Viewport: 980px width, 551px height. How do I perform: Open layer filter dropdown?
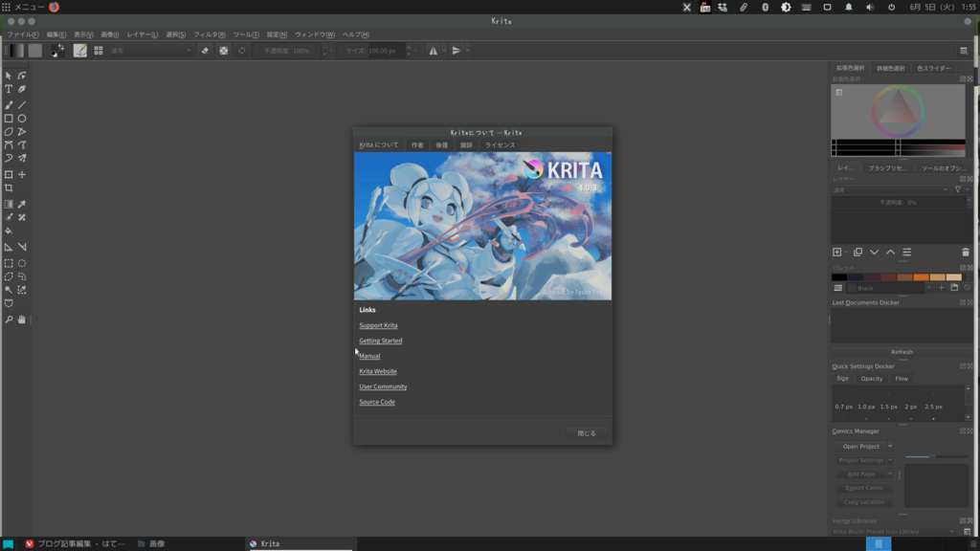(x=961, y=190)
